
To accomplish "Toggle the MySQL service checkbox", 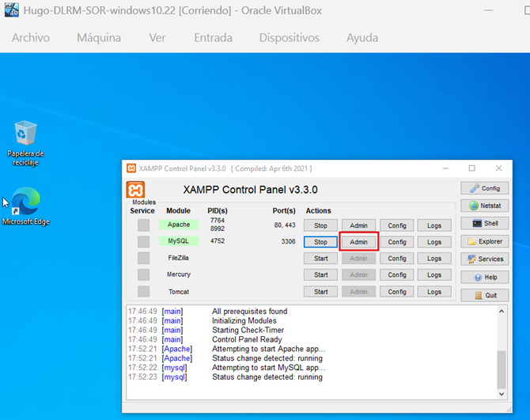I will coord(143,241).
